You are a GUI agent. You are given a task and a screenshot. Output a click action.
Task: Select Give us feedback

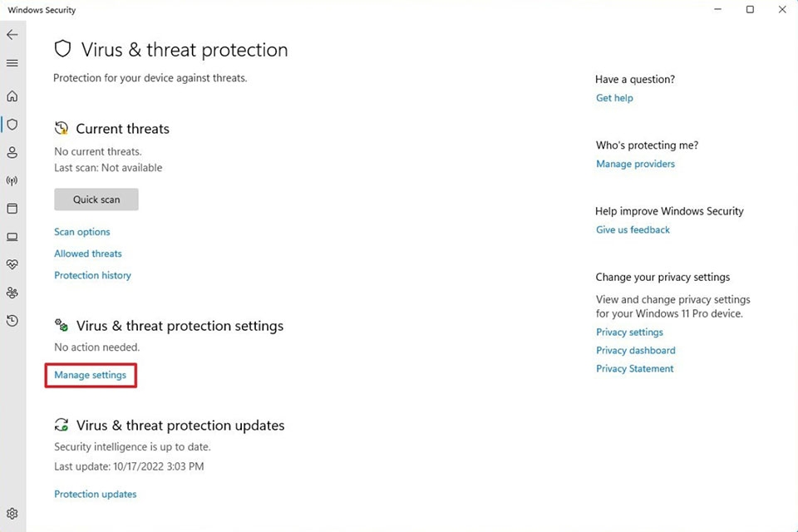(633, 229)
